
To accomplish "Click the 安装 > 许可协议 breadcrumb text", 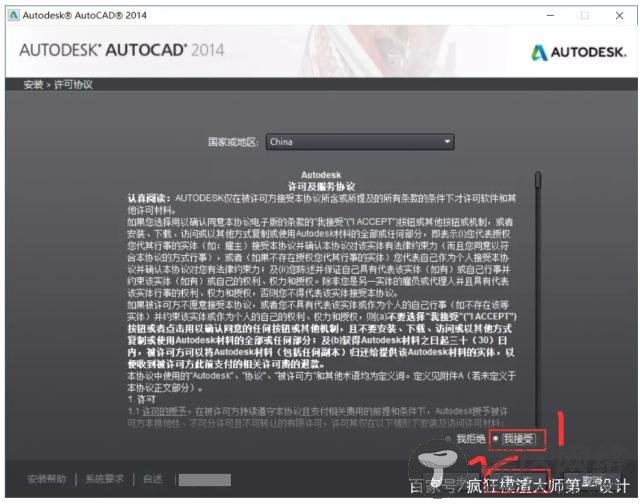I will tap(58, 85).
